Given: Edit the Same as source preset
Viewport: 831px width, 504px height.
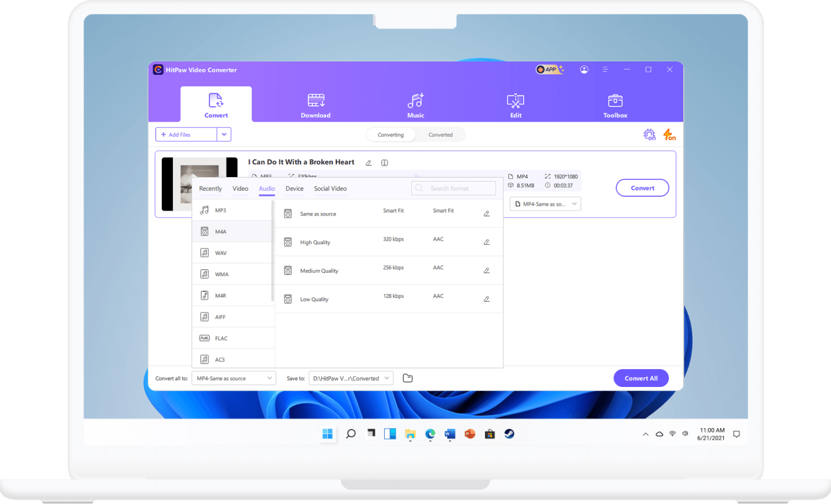Looking at the screenshot, I should coord(486,214).
